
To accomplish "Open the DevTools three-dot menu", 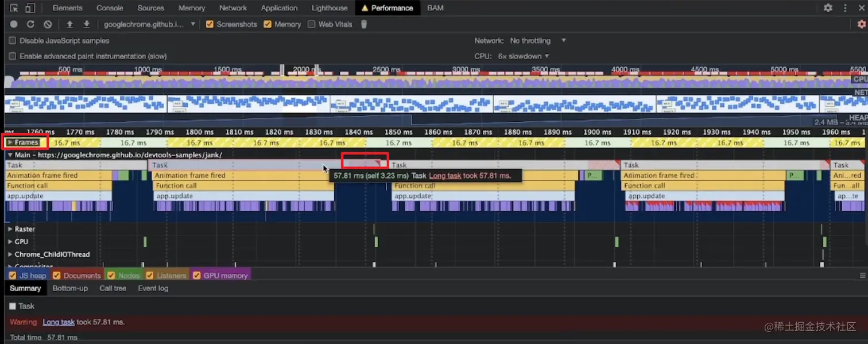I will (845, 8).
